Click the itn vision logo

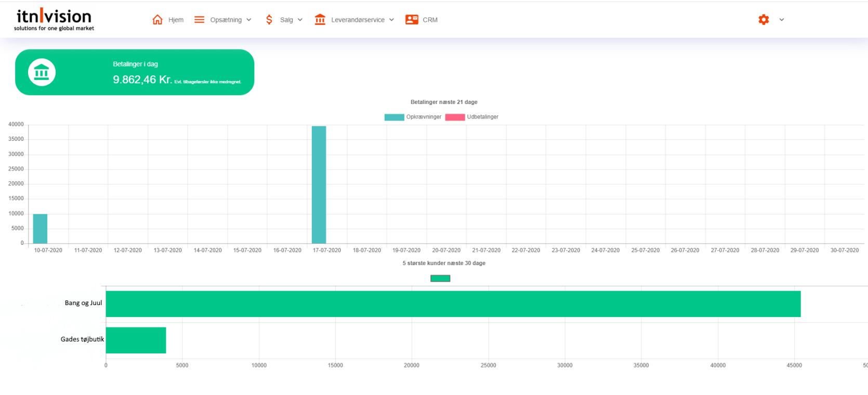pos(54,20)
